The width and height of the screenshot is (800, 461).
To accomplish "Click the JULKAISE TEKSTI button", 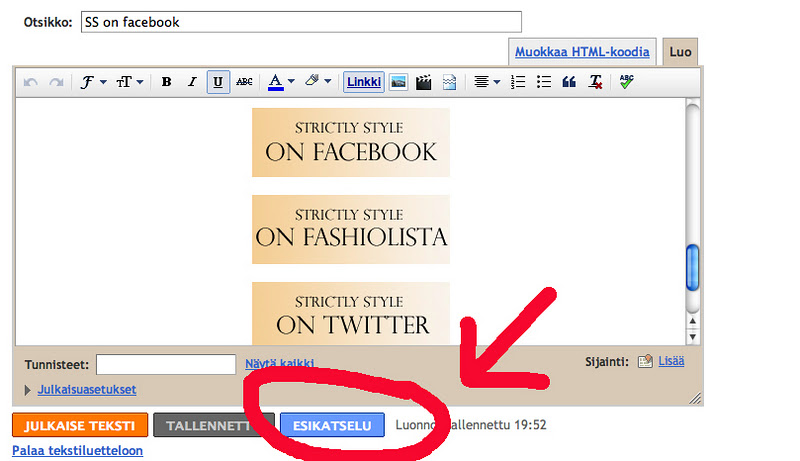I will (x=80, y=425).
